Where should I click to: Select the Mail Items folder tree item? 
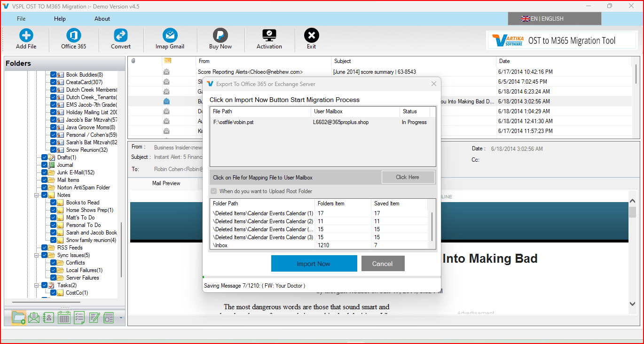click(x=68, y=180)
